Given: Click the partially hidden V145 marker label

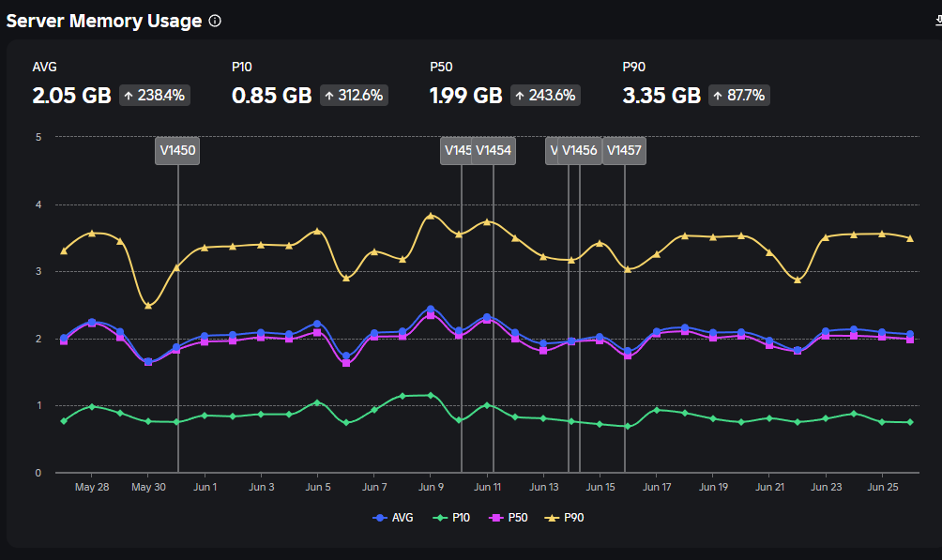Looking at the screenshot, I should click(x=457, y=150).
